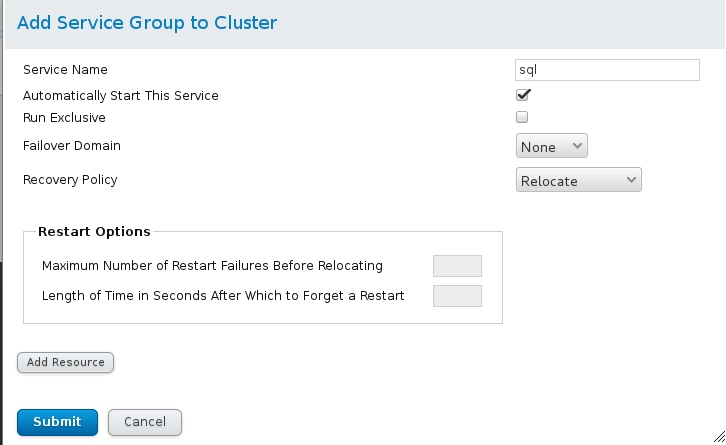The height and width of the screenshot is (445, 726).
Task: Click the Service Name text field
Action: pyautogui.click(x=606, y=70)
